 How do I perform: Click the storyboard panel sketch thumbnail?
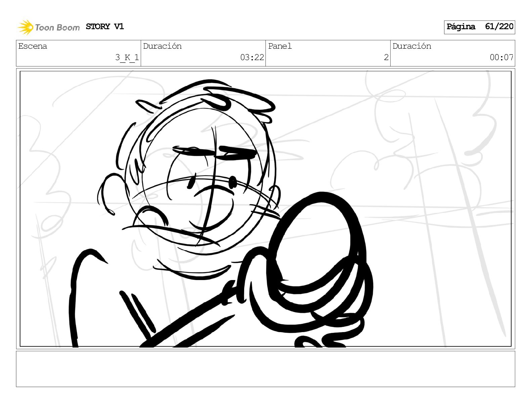[x=265, y=209]
